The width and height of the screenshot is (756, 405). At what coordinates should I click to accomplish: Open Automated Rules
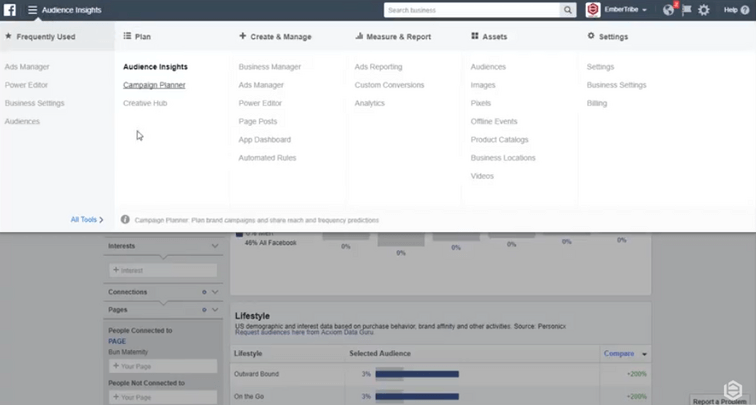point(267,158)
